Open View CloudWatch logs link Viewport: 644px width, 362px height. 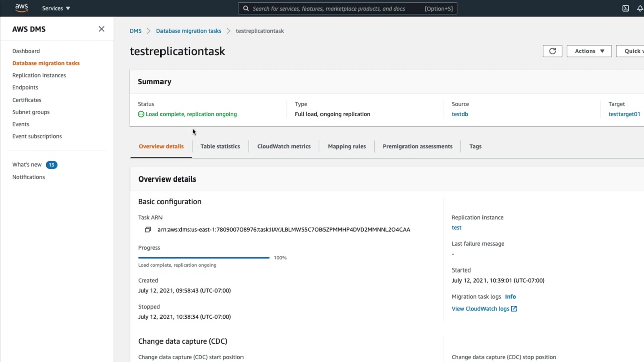[x=480, y=309]
